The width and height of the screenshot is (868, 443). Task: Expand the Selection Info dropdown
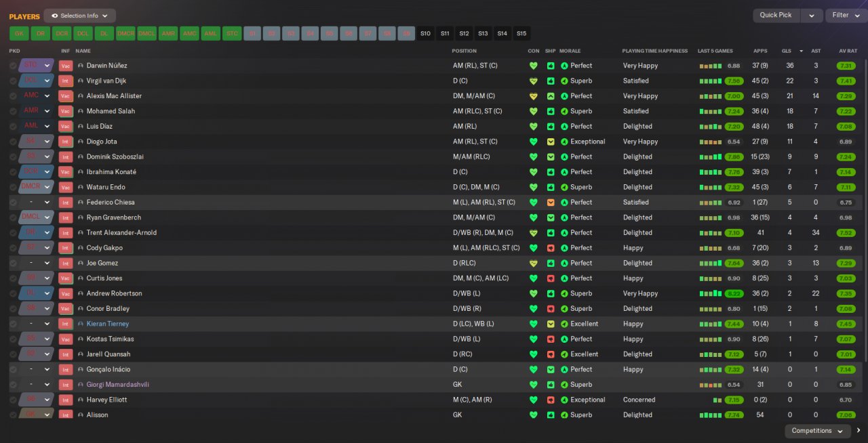(x=80, y=16)
